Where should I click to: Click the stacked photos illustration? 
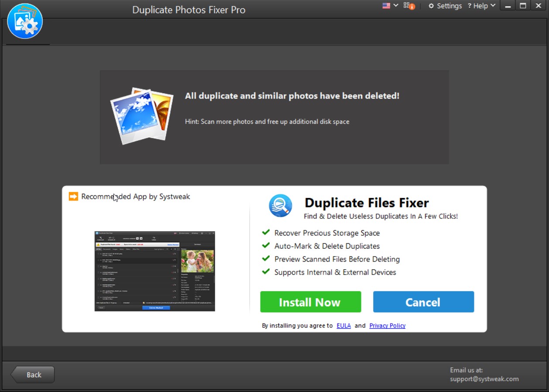click(x=141, y=115)
